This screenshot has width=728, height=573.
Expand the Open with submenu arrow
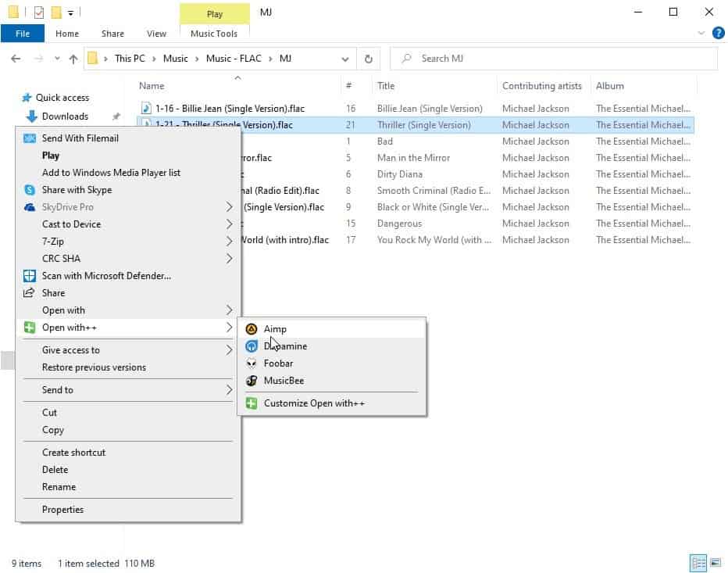(x=229, y=310)
